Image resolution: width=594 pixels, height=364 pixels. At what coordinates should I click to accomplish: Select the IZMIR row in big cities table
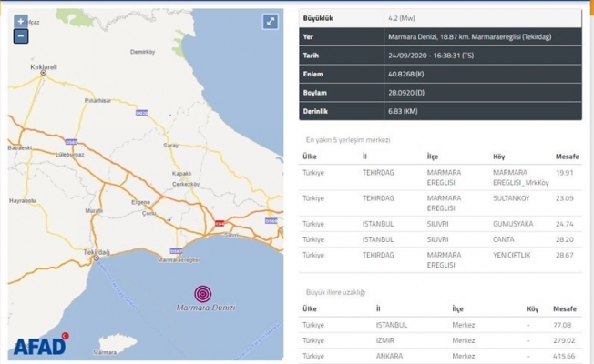tap(440, 342)
